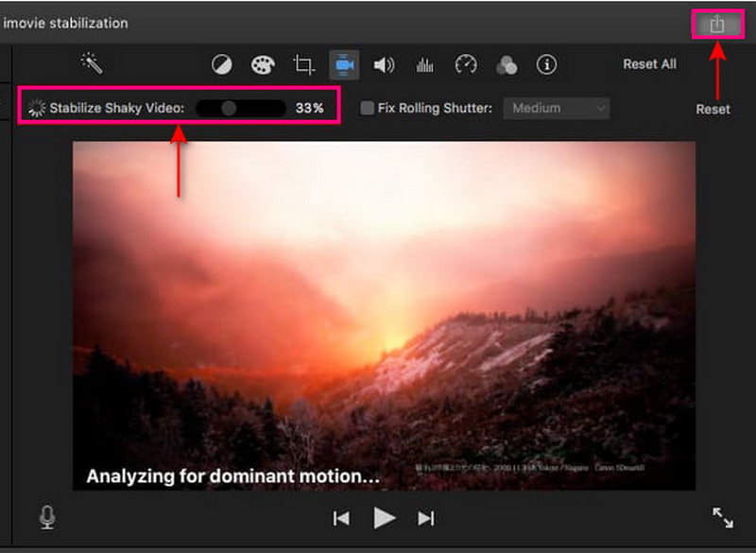The image size is (756, 553).
Task: Select the info tab icon
Action: pos(546,64)
